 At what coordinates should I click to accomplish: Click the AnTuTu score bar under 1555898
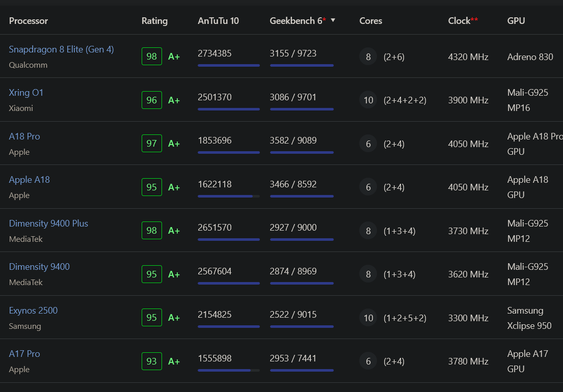229,370
